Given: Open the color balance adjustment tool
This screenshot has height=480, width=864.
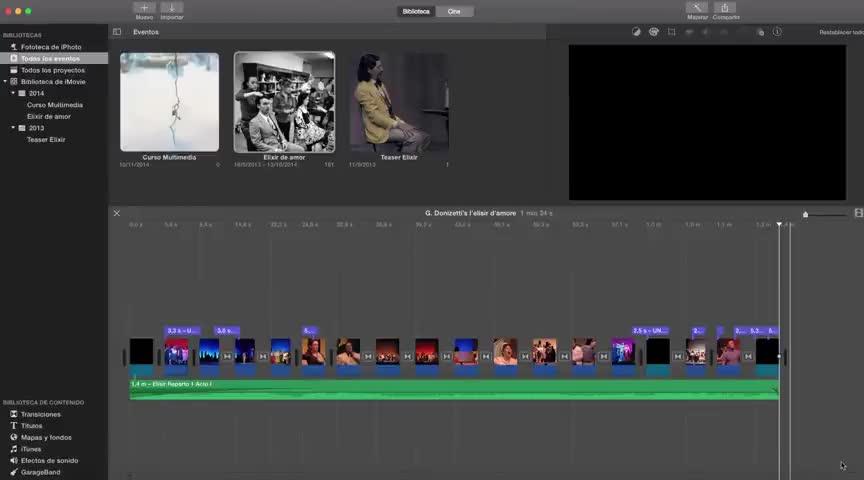Looking at the screenshot, I should [636, 32].
